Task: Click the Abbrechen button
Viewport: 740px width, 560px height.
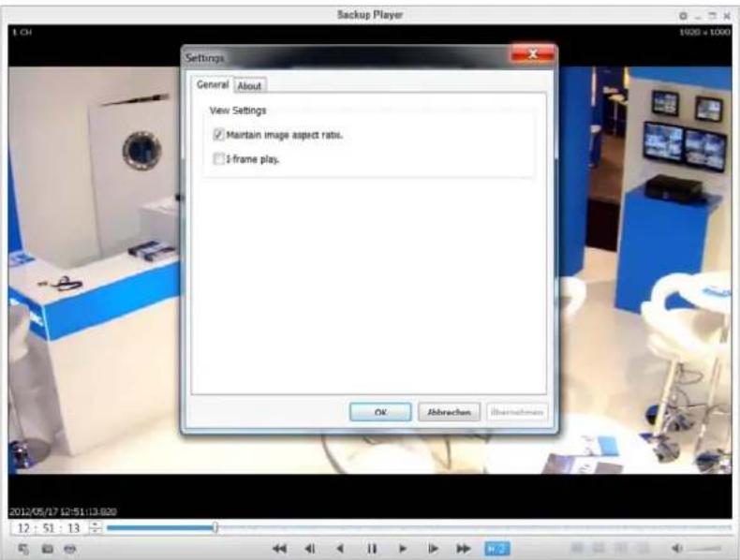Action: (x=449, y=412)
